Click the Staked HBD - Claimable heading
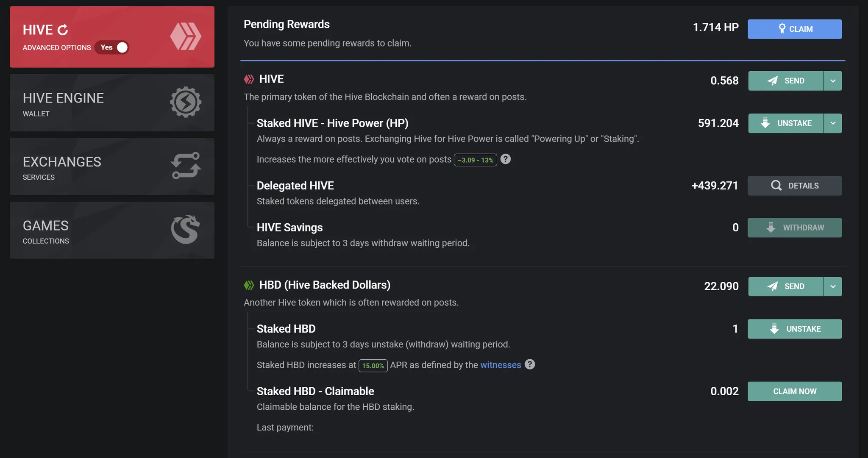The height and width of the screenshot is (458, 868). [x=315, y=391]
